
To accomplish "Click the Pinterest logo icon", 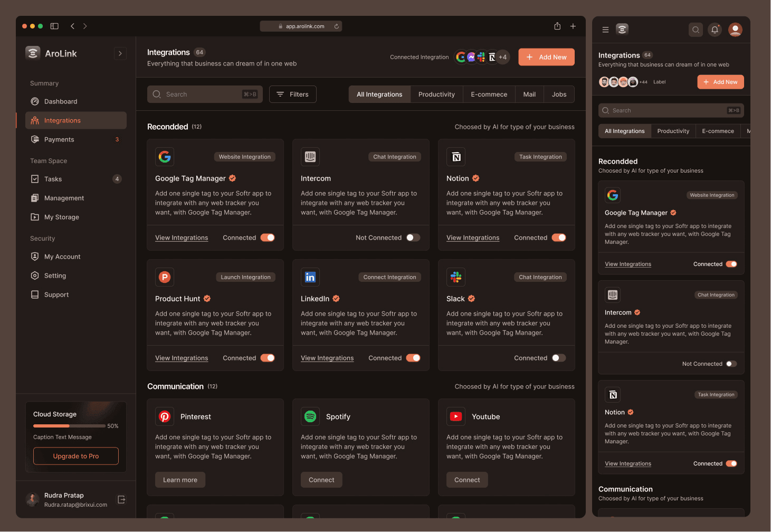I will 165,416.
